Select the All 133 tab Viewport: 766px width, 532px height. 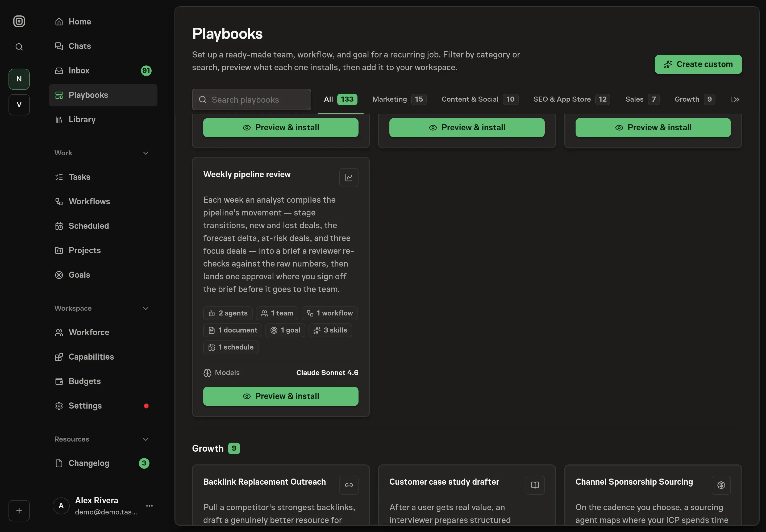340,99
